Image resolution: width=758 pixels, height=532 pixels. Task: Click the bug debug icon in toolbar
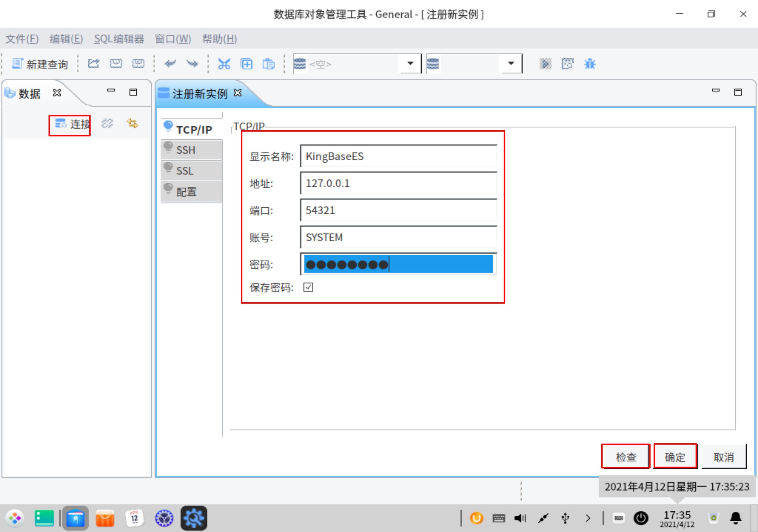tap(590, 64)
